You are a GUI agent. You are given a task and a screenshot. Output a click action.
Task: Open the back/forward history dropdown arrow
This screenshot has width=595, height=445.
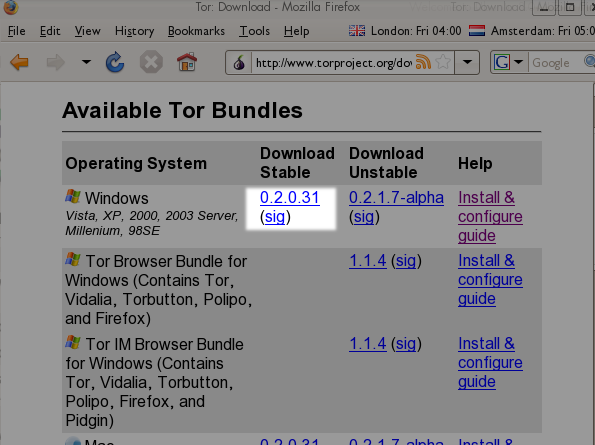point(87,62)
